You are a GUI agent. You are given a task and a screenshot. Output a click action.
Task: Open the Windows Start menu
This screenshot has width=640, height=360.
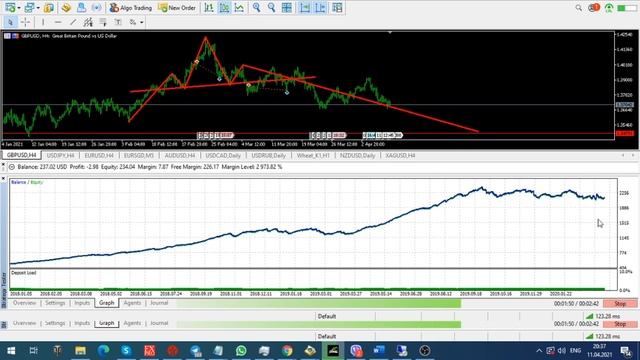pyautogui.click(x=11, y=351)
